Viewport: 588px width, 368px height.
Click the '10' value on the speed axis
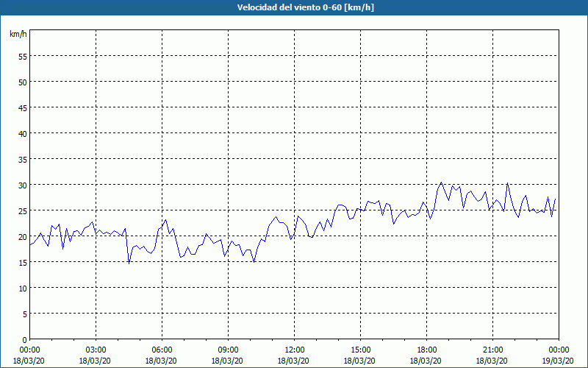tap(23, 288)
